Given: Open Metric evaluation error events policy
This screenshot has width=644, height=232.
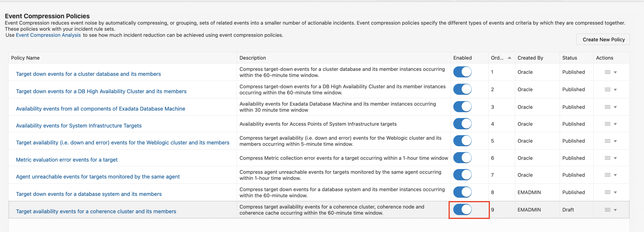Looking at the screenshot, I should click(67, 160).
